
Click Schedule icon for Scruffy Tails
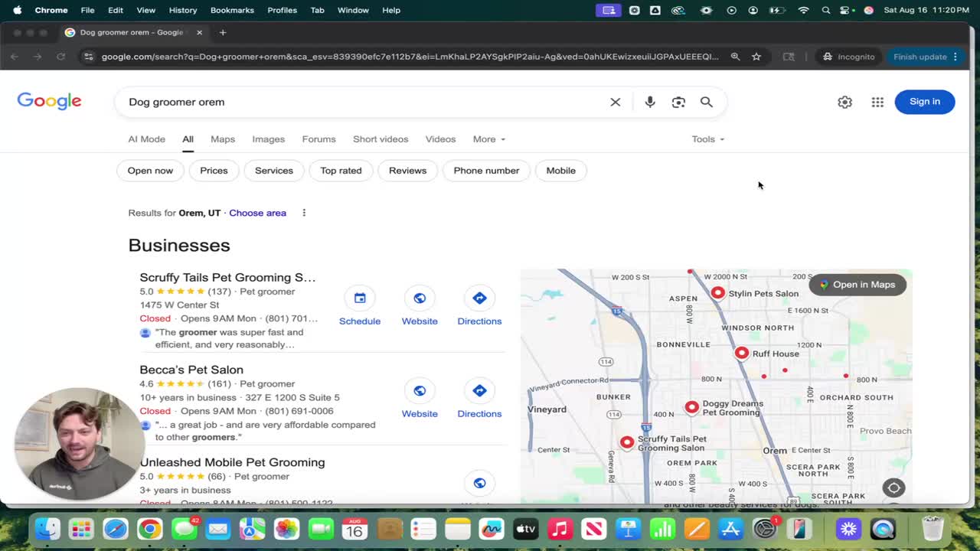pyautogui.click(x=360, y=298)
